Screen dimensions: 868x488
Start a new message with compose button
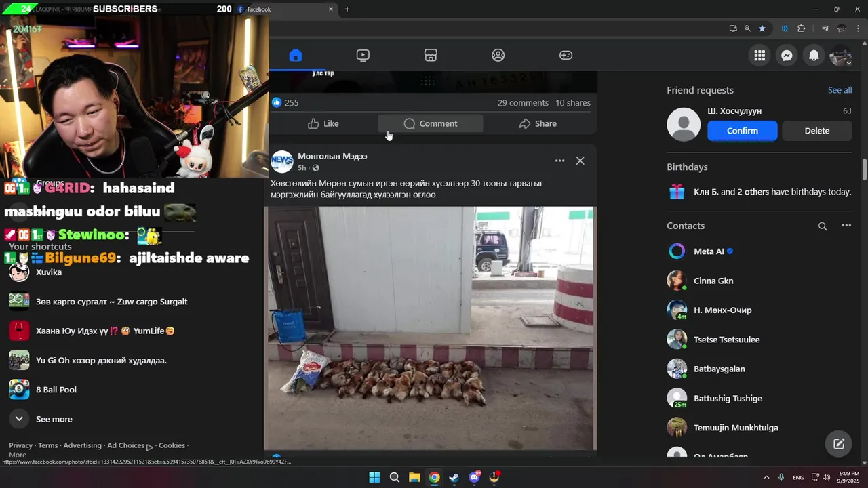click(x=839, y=444)
